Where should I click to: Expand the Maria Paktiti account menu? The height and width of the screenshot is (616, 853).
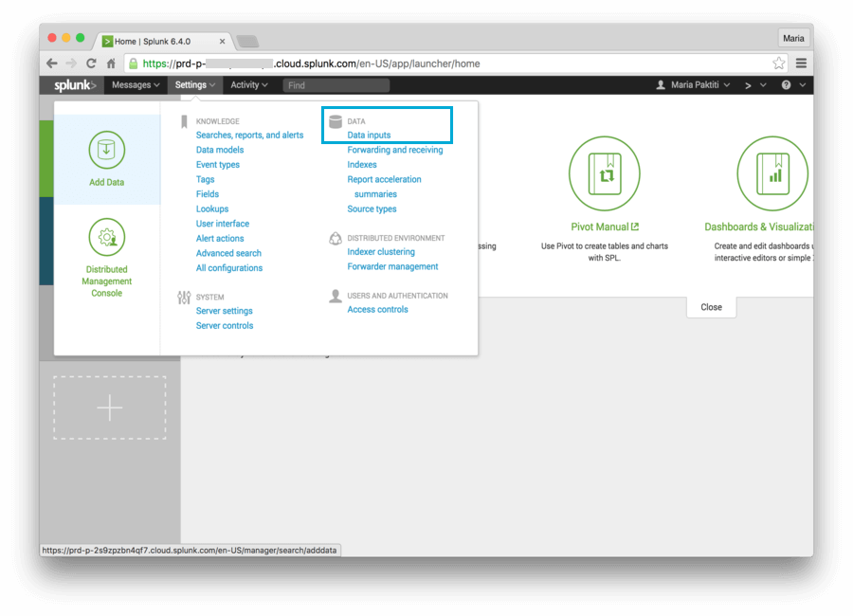[727, 85]
